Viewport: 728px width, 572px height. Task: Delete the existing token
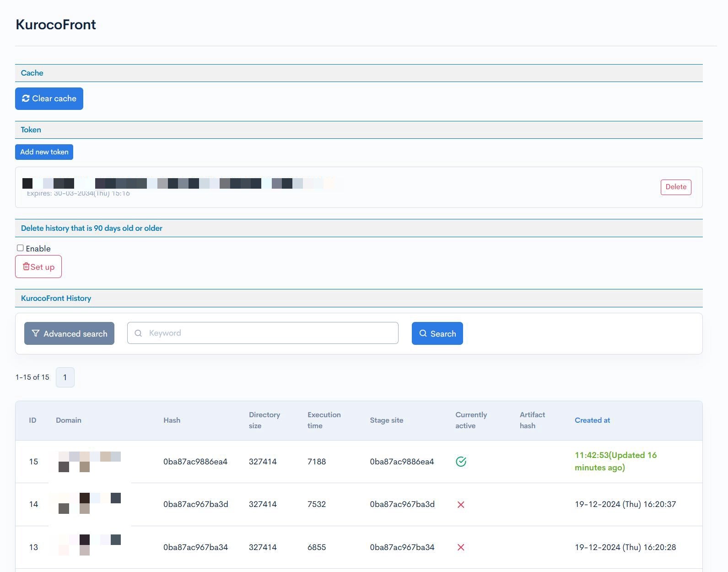675,187
